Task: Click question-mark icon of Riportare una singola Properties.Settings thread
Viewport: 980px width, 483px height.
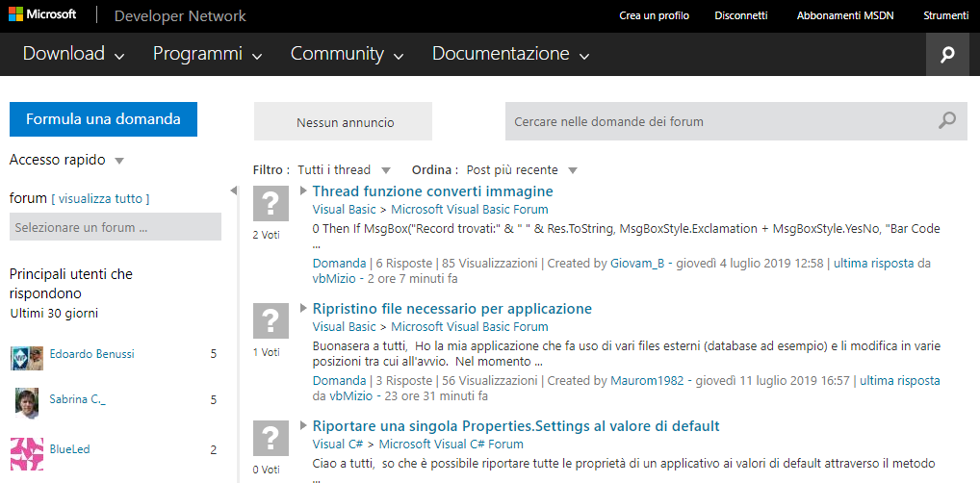Action: click(x=271, y=438)
